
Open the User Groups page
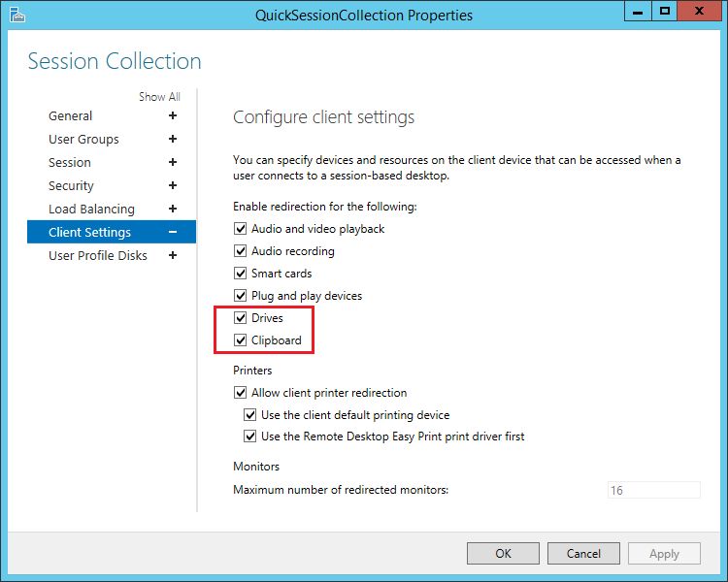click(83, 139)
